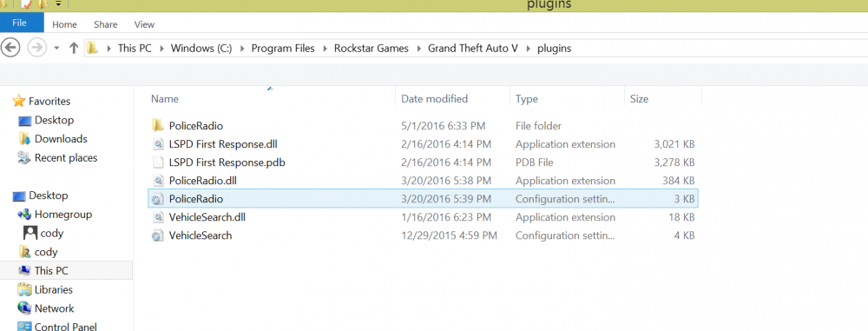Select the VehicleSearch configuration settings icon
868x331 pixels.
(158, 235)
